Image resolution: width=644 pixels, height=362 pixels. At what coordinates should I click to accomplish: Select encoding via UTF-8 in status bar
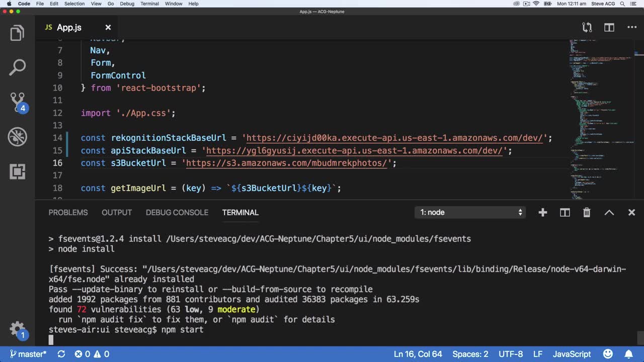511,354
